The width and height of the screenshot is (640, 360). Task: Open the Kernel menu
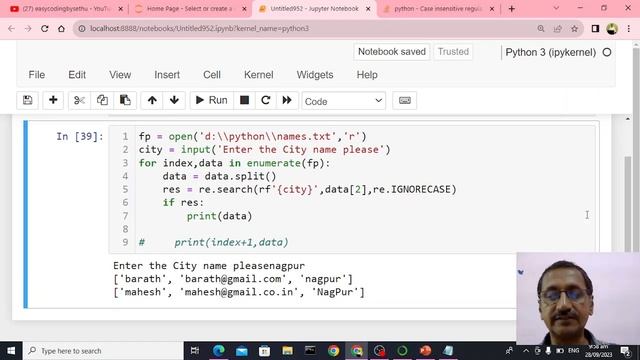(x=258, y=75)
